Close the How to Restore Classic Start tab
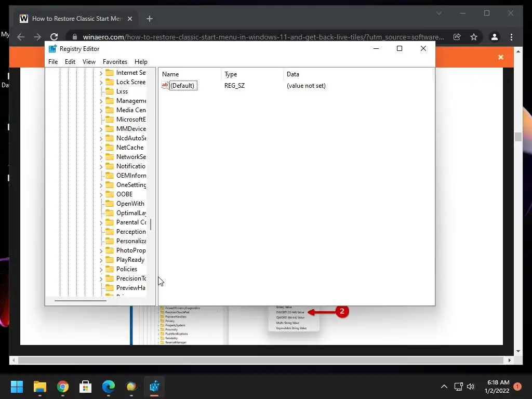This screenshot has height=399, width=532. (129, 19)
